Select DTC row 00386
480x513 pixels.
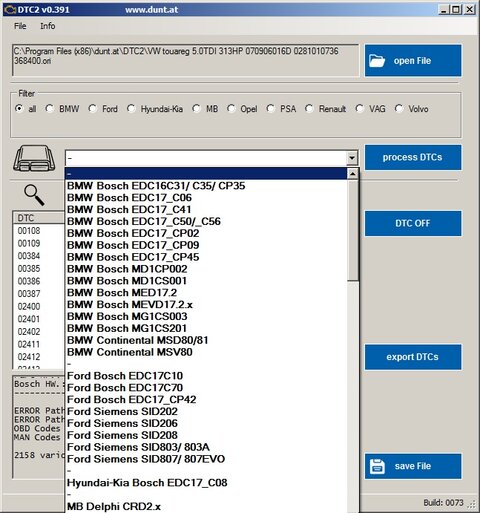(x=39, y=281)
